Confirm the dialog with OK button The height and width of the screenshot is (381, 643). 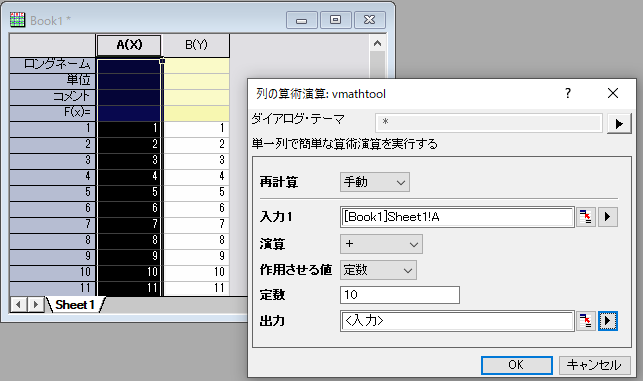click(516, 365)
